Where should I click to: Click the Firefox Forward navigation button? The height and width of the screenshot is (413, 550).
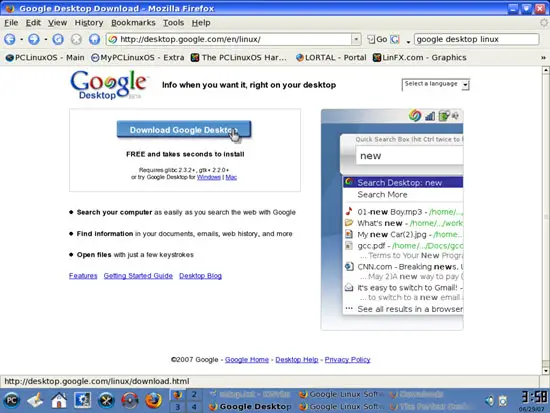click(x=34, y=39)
